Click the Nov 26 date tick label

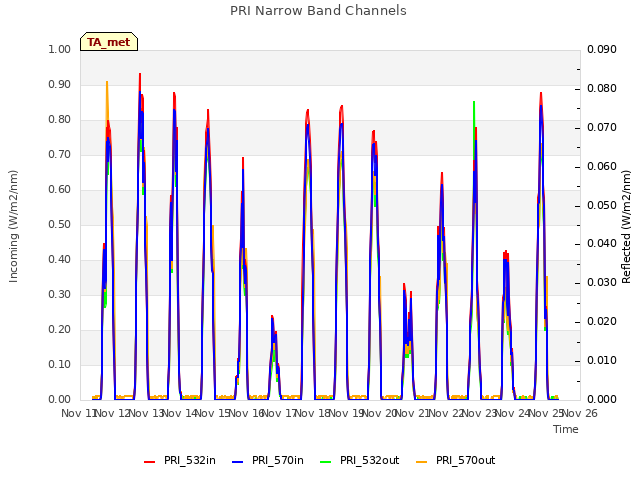pyautogui.click(x=580, y=413)
